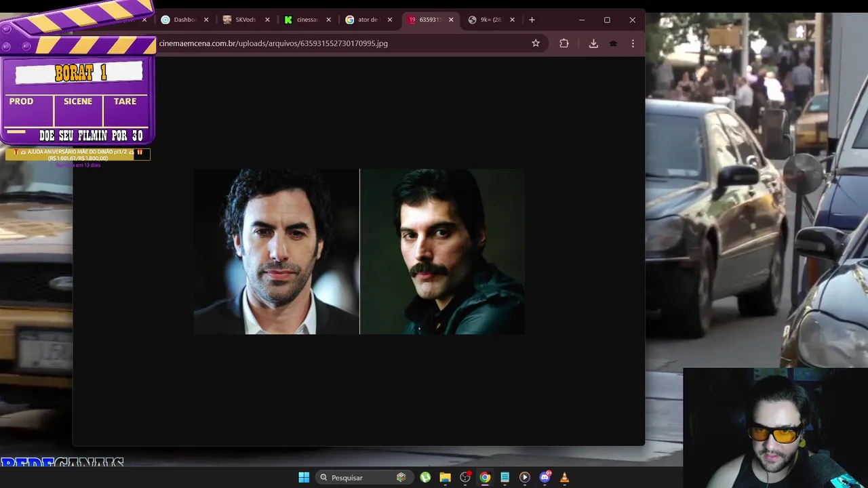Close the SKVods tab
The width and height of the screenshot is (868, 488).
point(267,20)
